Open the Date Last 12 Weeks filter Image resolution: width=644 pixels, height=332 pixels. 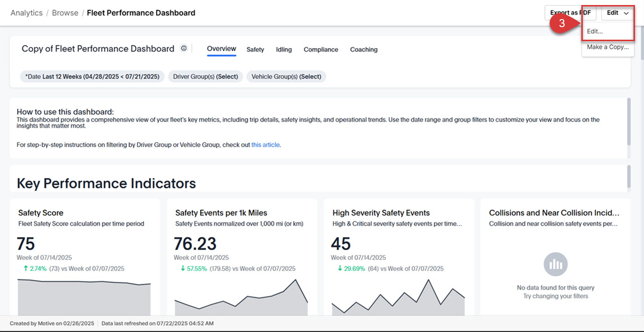(x=92, y=76)
